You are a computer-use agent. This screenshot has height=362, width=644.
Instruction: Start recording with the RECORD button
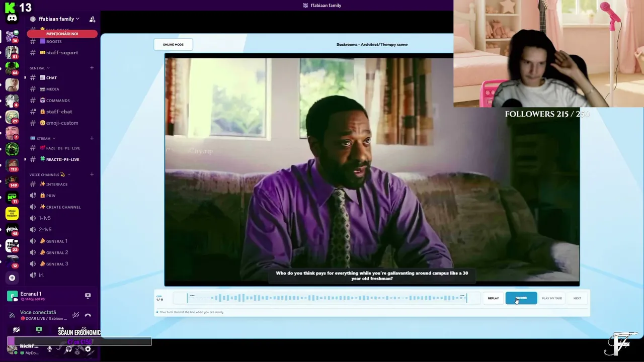[521, 298]
